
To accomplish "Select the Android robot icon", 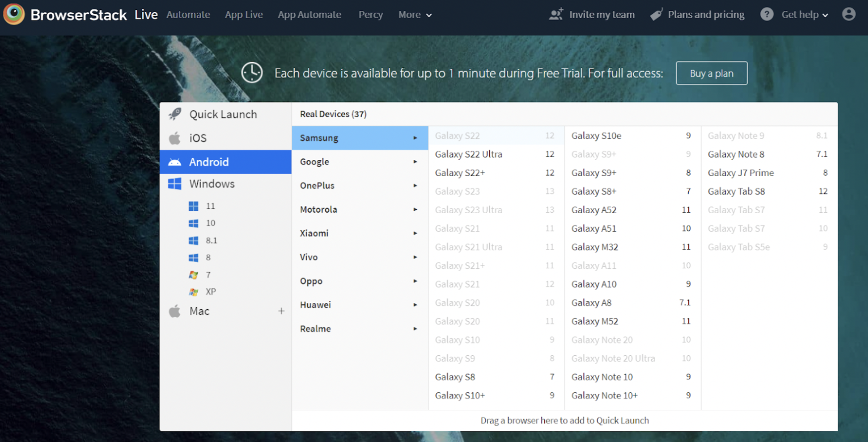I will click(x=176, y=162).
